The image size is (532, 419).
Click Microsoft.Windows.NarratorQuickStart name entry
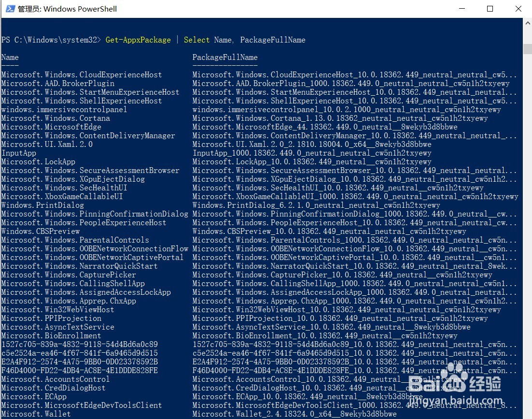(79, 266)
